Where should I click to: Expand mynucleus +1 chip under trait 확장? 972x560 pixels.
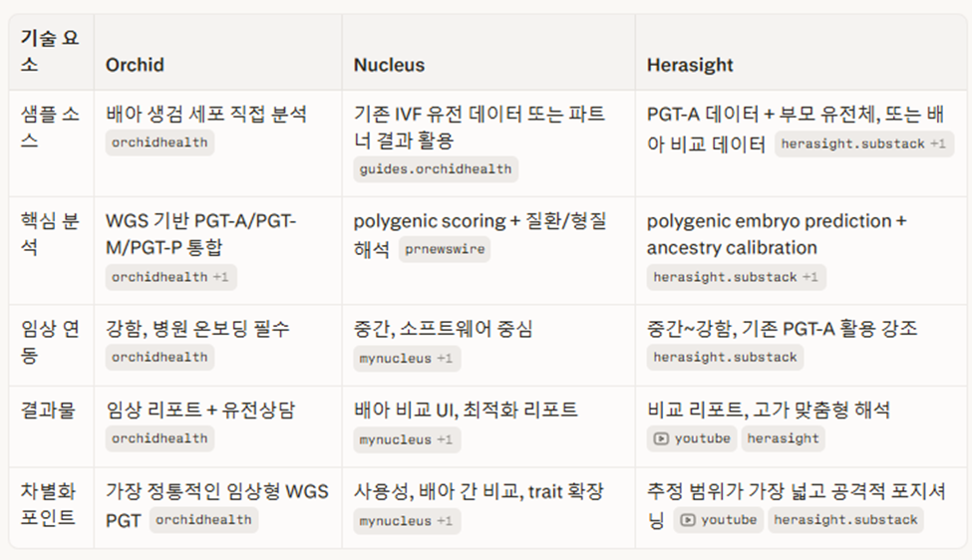point(407,521)
